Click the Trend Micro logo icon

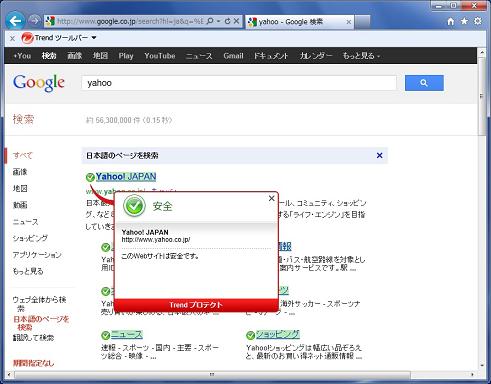(27, 38)
